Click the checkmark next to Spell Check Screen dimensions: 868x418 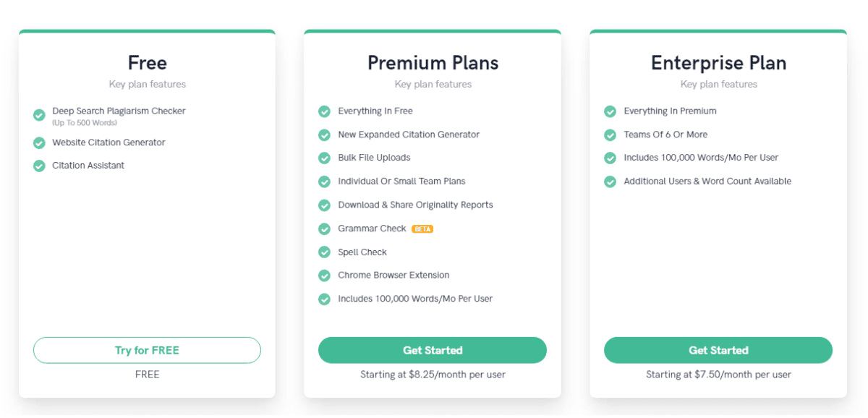324,252
